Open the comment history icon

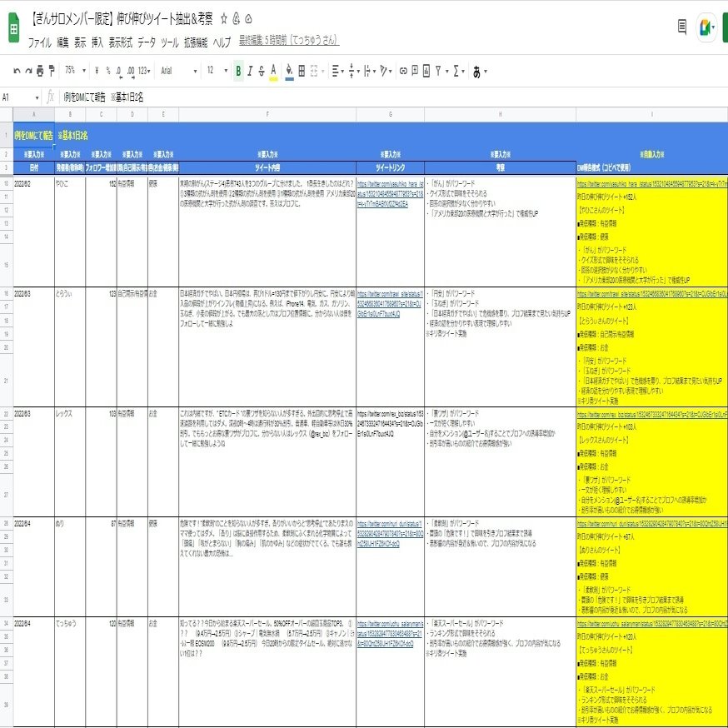click(682, 27)
